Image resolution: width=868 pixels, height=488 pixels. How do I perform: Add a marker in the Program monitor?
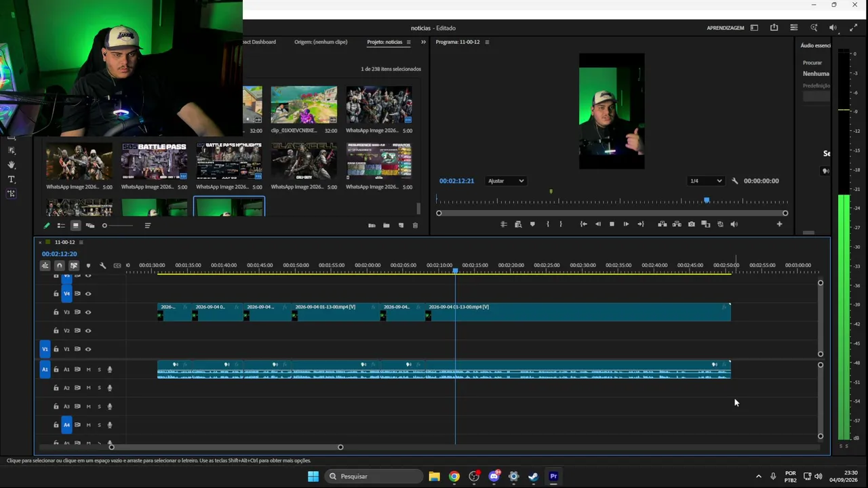click(532, 224)
